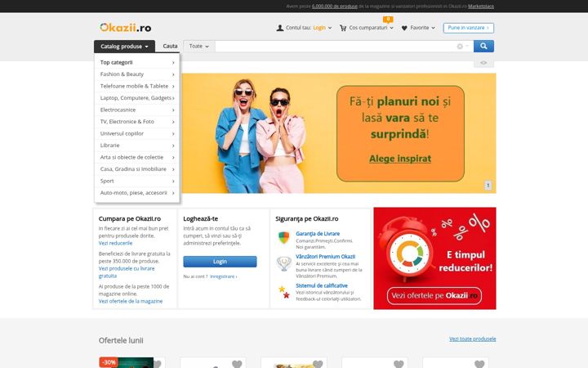The width and height of the screenshot is (588, 368).
Task: Open Vezi ofertele de la magazine
Action: coord(131,301)
